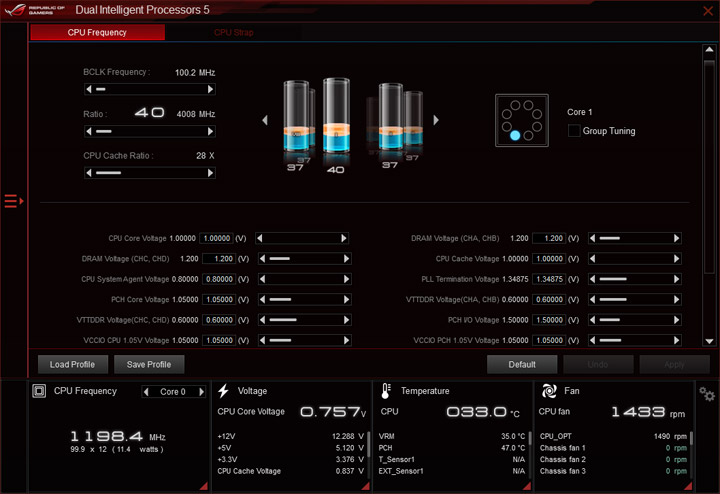Click the CPU Frequency chip icon
The height and width of the screenshot is (494, 720).
[39, 391]
